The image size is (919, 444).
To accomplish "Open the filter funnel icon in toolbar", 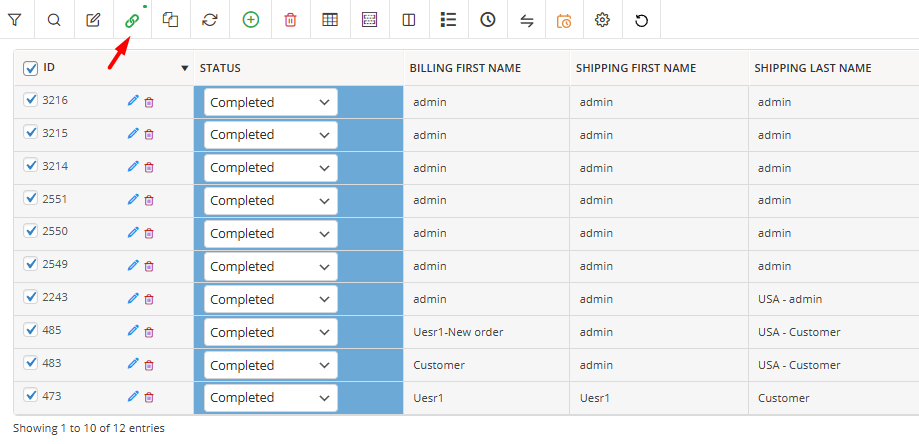I will pyautogui.click(x=15, y=20).
